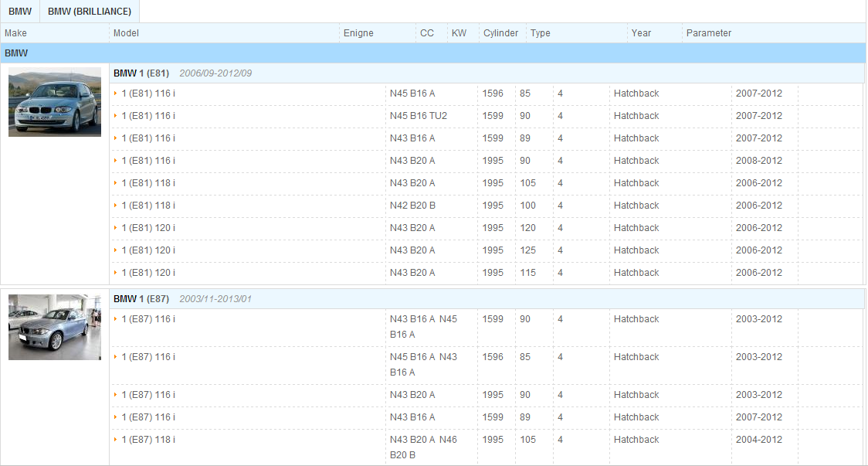Click the date range 2006/09-2012/09
This screenshot has width=868, height=466.
(x=215, y=73)
